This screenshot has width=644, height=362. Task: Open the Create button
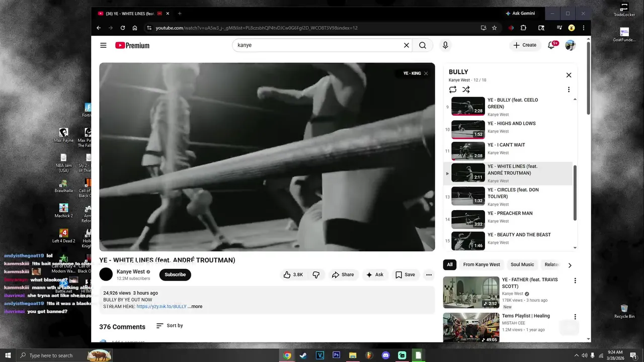tap(525, 45)
